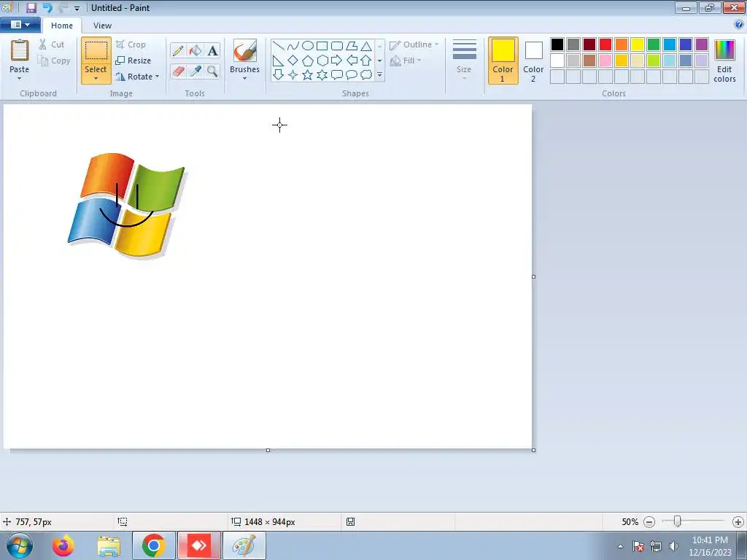Viewport: 747px width, 560px height.
Task: Switch to the View ribbon tab
Action: (102, 26)
